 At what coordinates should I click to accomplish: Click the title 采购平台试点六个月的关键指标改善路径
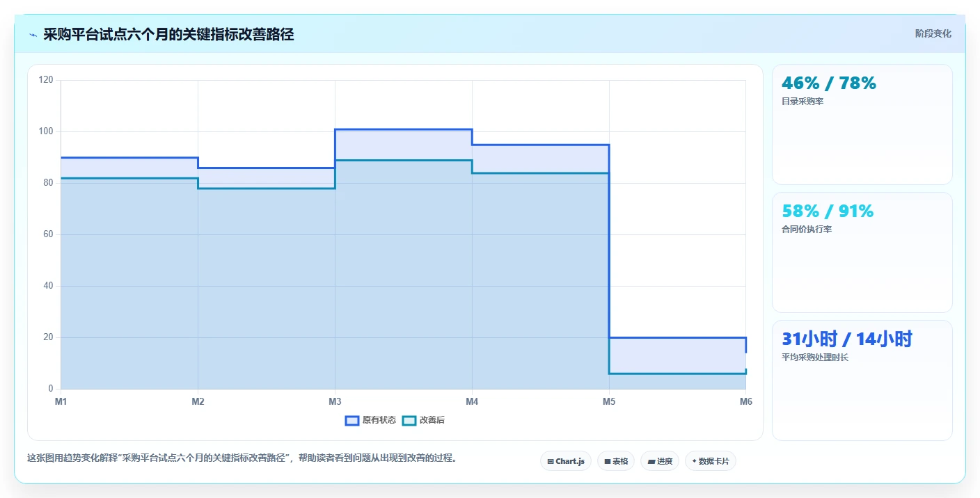[x=168, y=35]
